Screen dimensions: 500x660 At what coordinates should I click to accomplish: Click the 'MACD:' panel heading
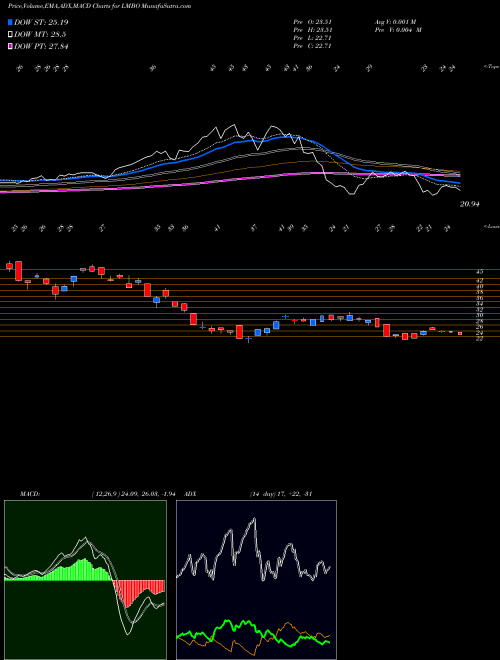point(29,493)
